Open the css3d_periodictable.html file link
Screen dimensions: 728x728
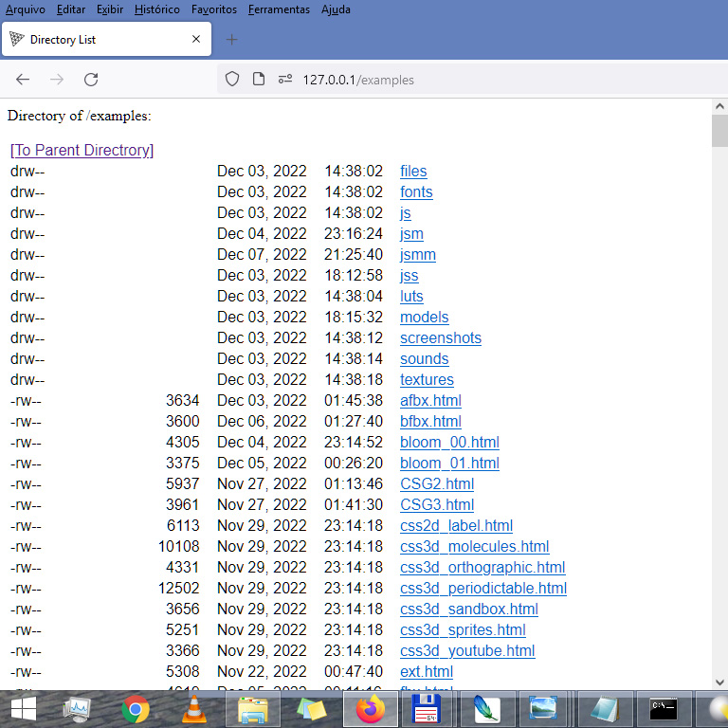pos(482,588)
